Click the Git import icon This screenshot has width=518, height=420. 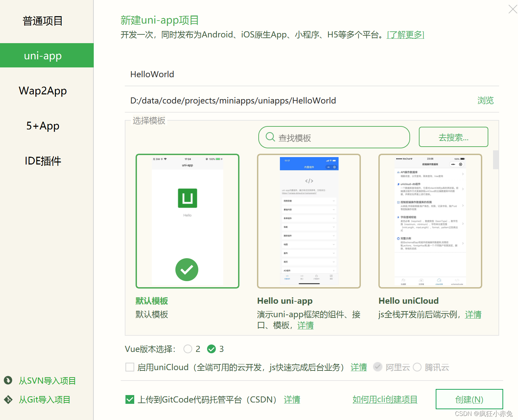[8, 399]
